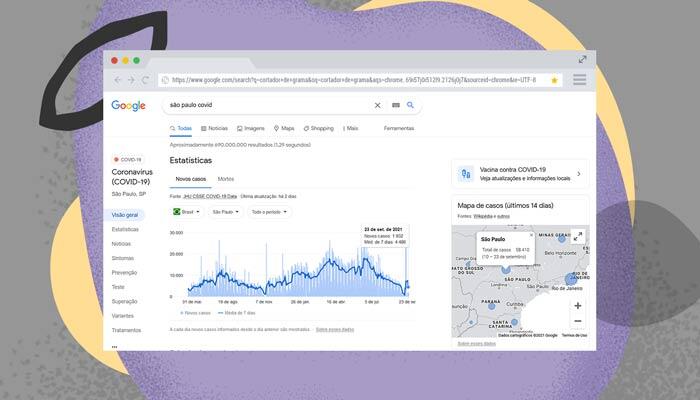Select the Todas search tab
Viewport: 700px width, 400px height.
[181, 129]
